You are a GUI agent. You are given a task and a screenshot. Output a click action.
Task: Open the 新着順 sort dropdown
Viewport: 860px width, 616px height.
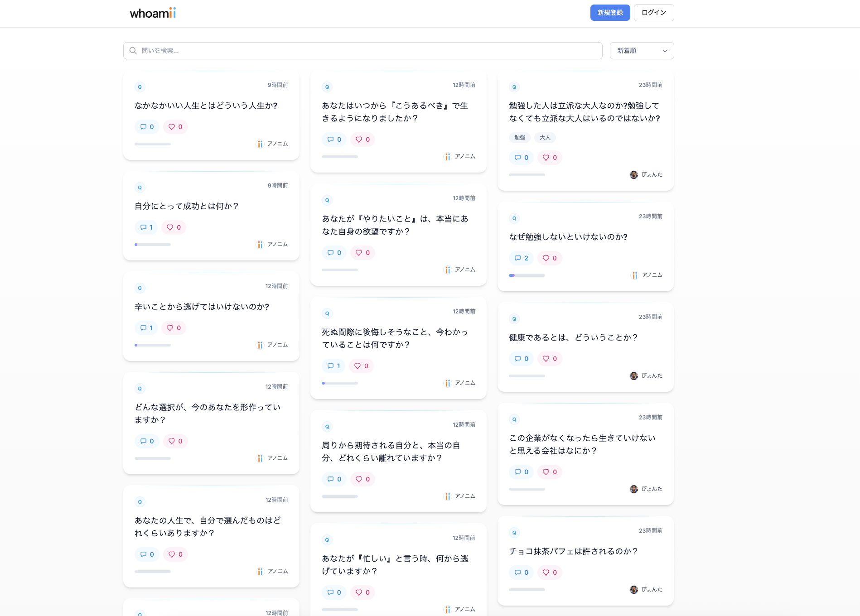(642, 51)
